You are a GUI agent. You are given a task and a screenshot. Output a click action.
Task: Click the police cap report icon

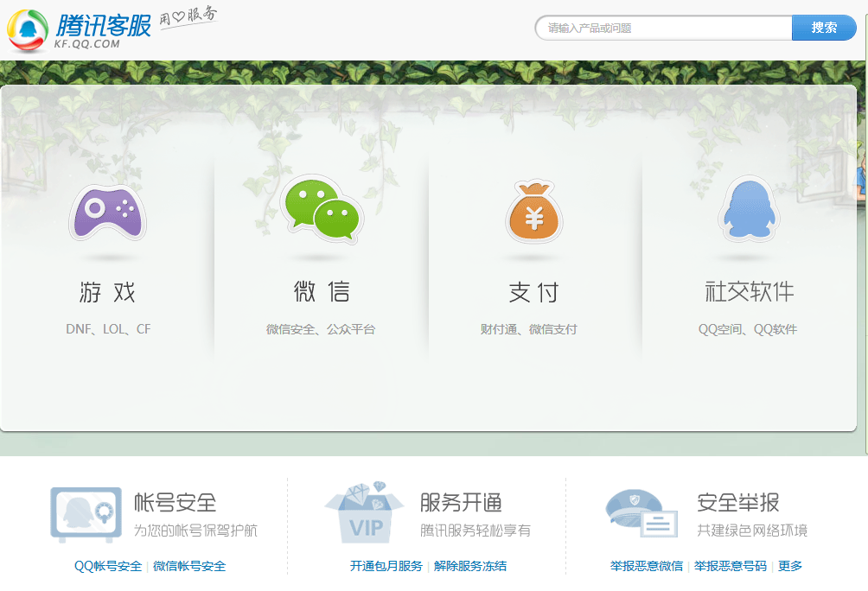point(641,513)
